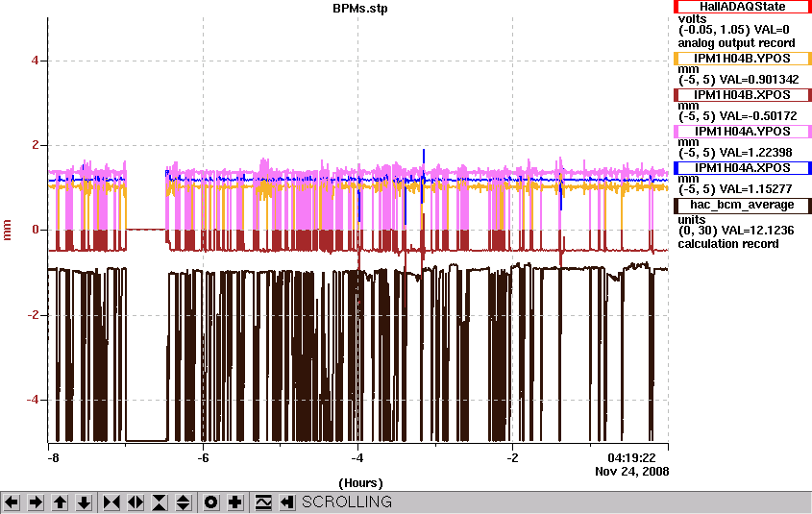Click the Nov 24, 2008 date label

click(631, 472)
